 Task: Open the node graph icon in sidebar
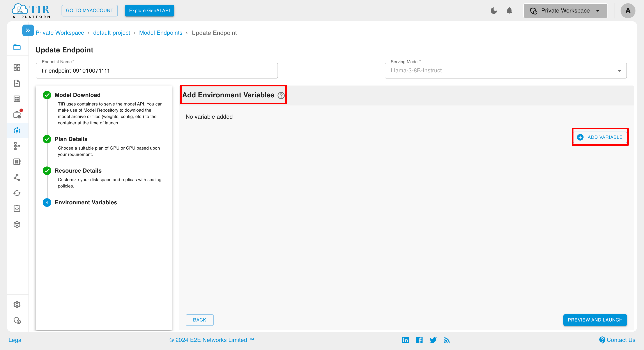coord(17,177)
